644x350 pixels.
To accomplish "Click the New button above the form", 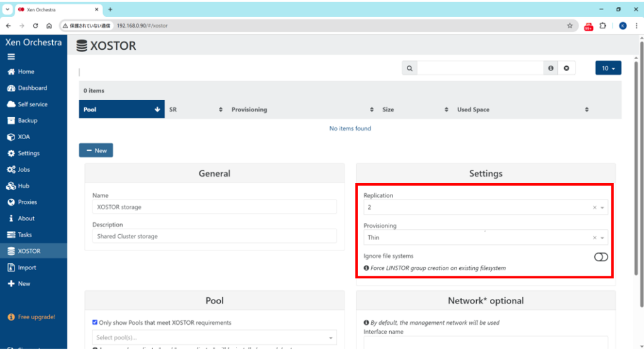I will 96,150.
